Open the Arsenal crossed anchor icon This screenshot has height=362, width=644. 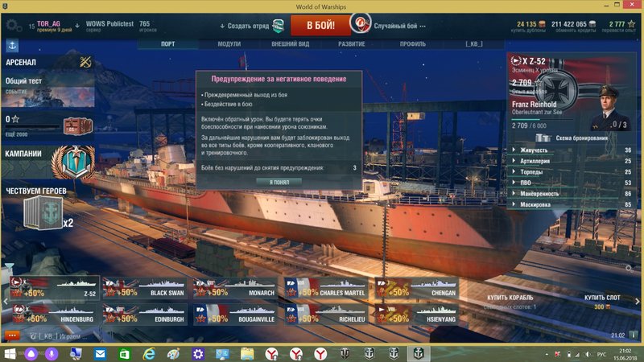click(x=85, y=62)
